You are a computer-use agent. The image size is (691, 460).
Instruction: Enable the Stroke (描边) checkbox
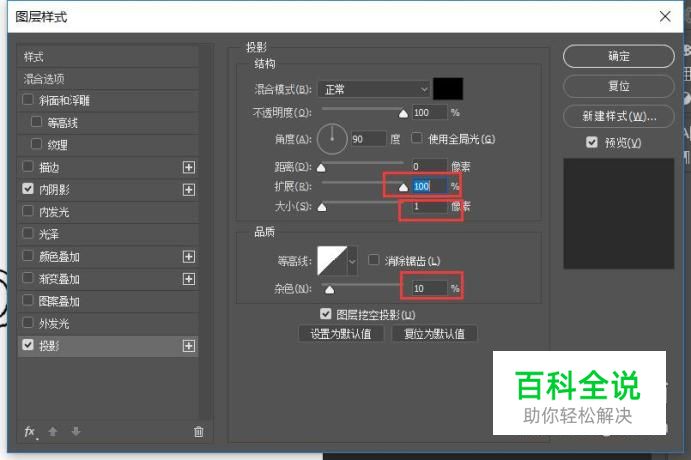point(28,166)
